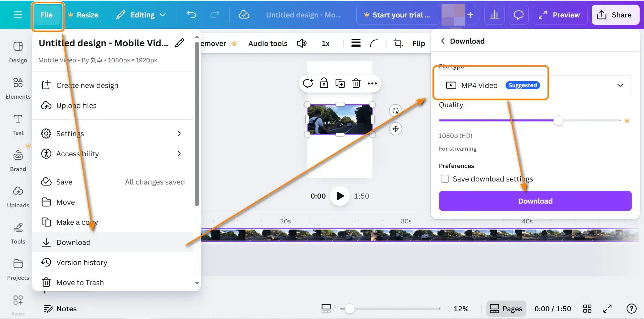Select Version history from the menu
Image resolution: width=644 pixels, height=319 pixels.
[x=82, y=262]
